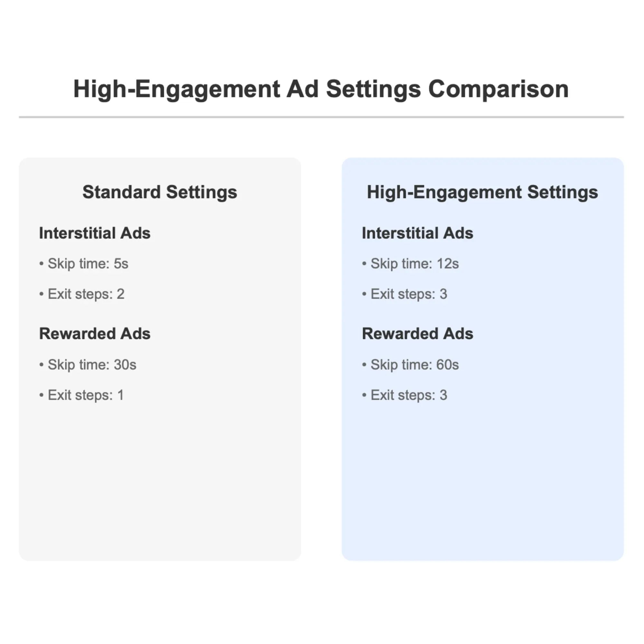Click the bullet before Skip time: 5s
644x644 pixels.
(x=41, y=264)
